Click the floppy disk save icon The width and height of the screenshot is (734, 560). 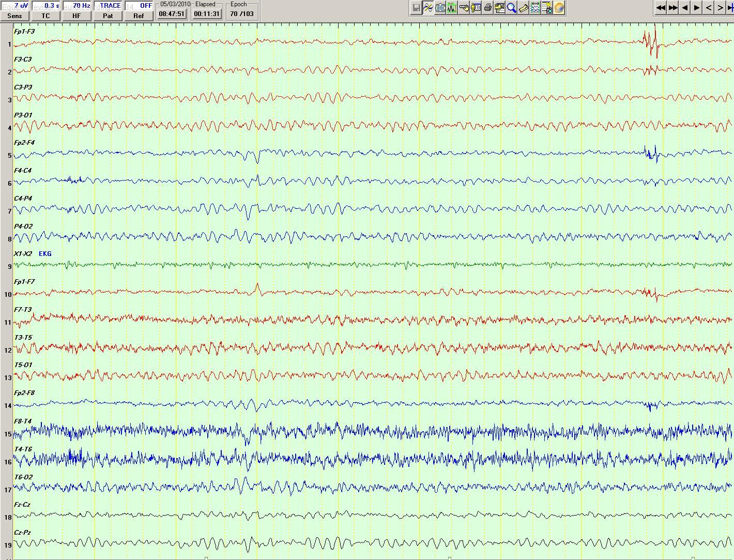[416, 8]
